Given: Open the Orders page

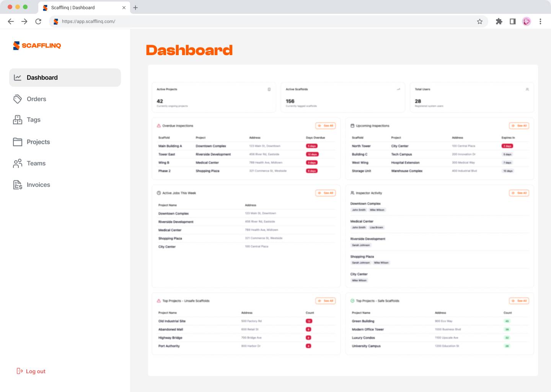Looking at the screenshot, I should [x=36, y=99].
